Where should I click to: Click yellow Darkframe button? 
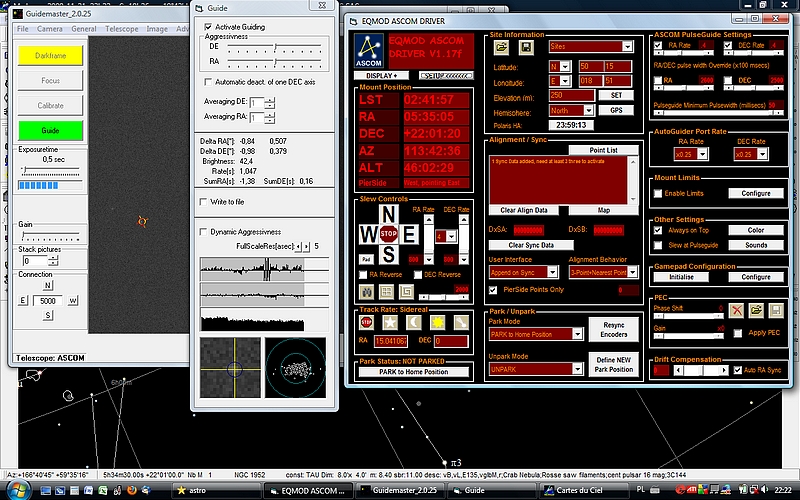tap(50, 56)
